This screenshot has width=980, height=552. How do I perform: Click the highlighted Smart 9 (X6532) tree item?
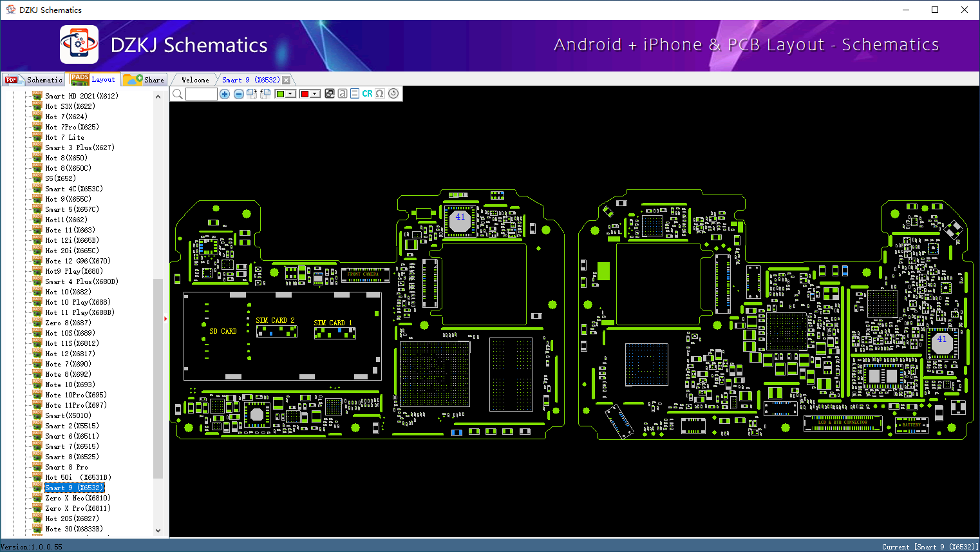point(74,488)
